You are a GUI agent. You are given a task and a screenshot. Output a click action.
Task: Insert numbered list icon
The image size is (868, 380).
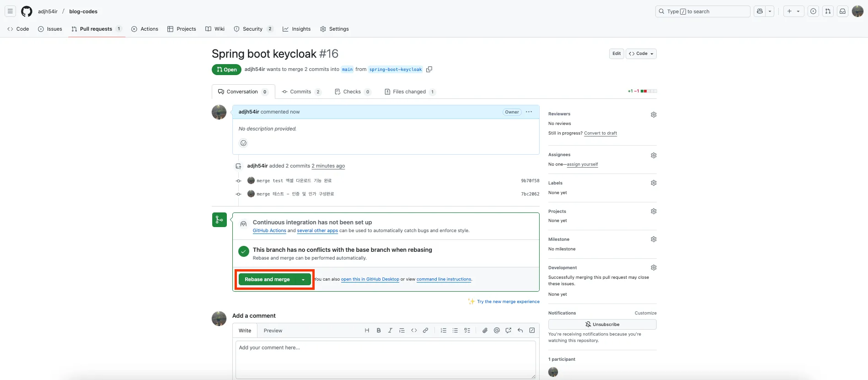[x=443, y=330]
